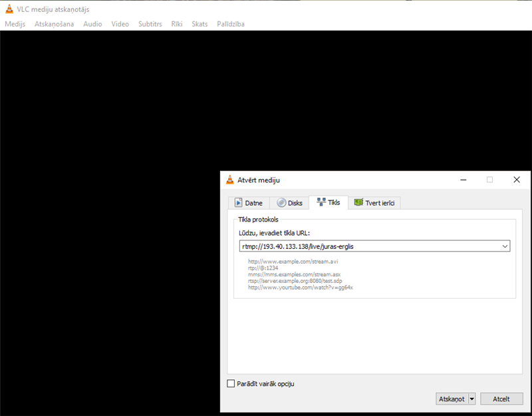Open the Atskaņot button dropdown arrow

(472, 399)
